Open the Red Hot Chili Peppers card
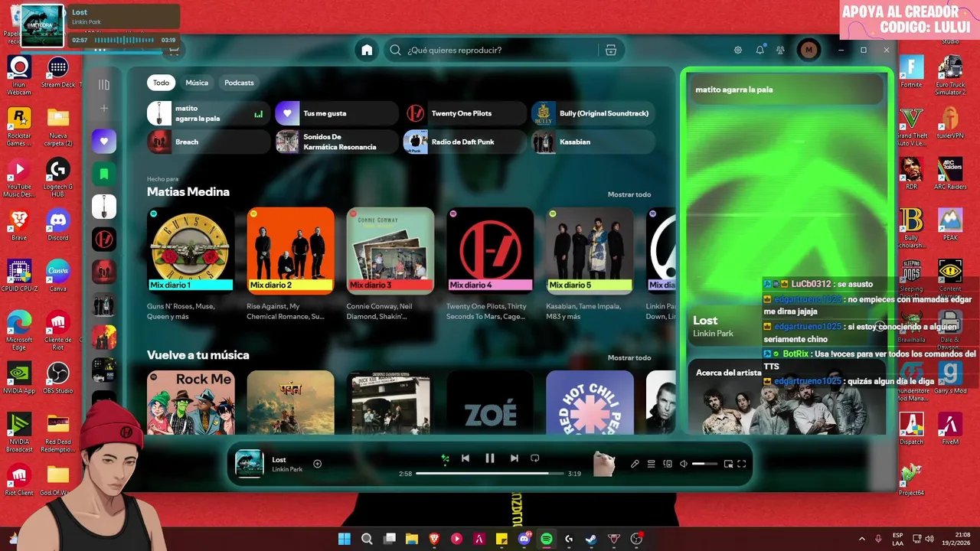This screenshot has width=980, height=551. [x=590, y=403]
